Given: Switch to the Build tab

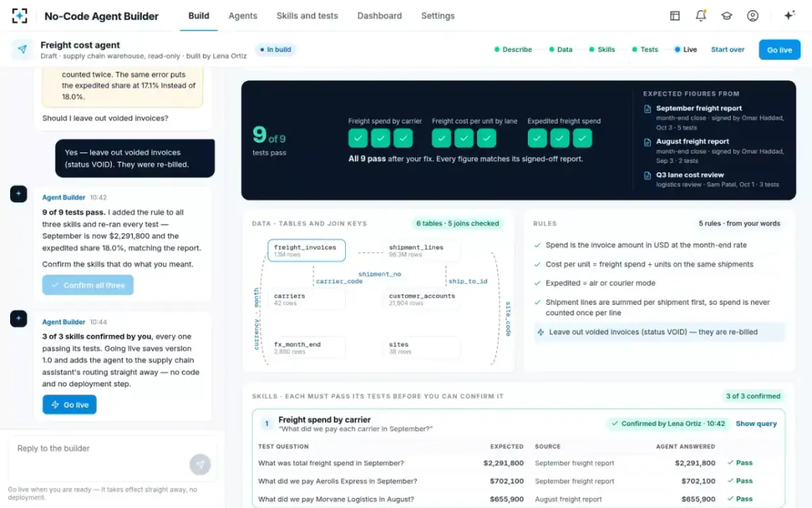Looking at the screenshot, I should [199, 16].
